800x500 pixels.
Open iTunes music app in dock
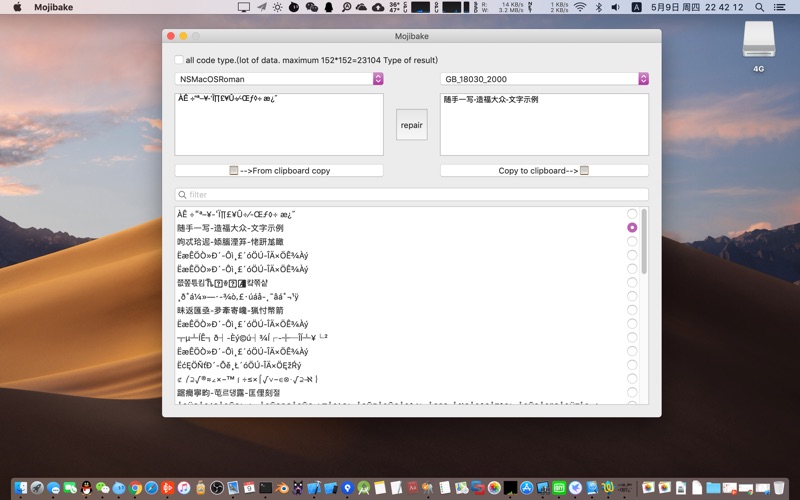[184, 488]
